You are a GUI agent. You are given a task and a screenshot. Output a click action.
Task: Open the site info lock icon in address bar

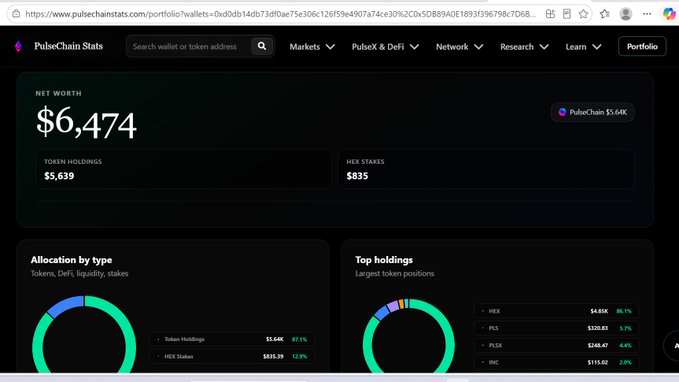tap(16, 14)
